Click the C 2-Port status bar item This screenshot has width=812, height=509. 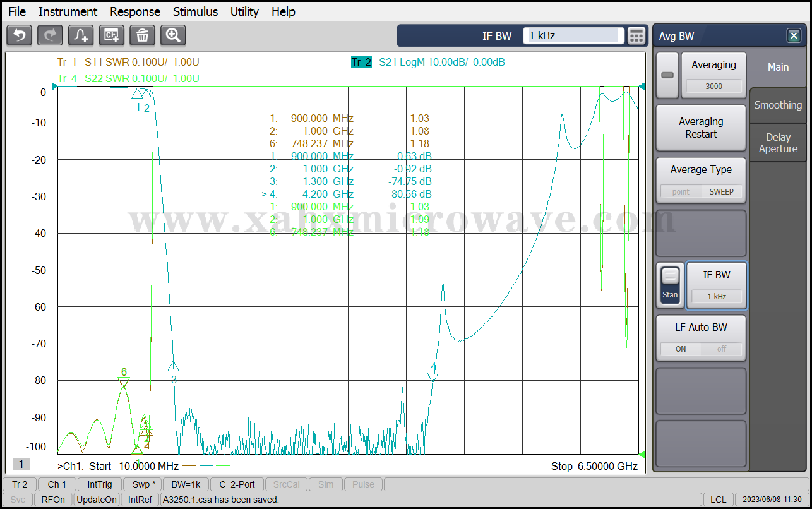pos(237,484)
